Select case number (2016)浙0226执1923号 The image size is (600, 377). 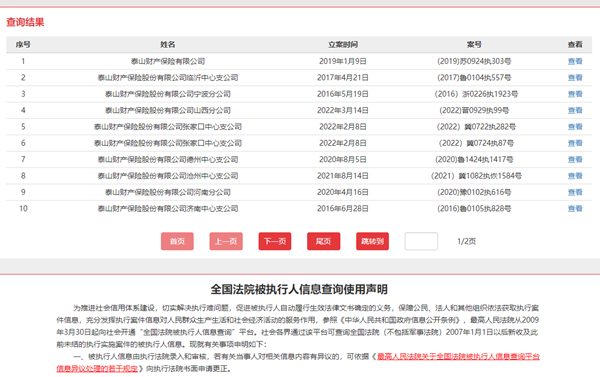click(476, 94)
